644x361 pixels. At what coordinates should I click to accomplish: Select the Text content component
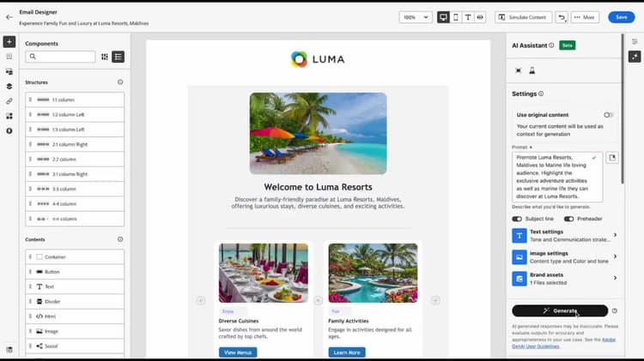click(75, 286)
